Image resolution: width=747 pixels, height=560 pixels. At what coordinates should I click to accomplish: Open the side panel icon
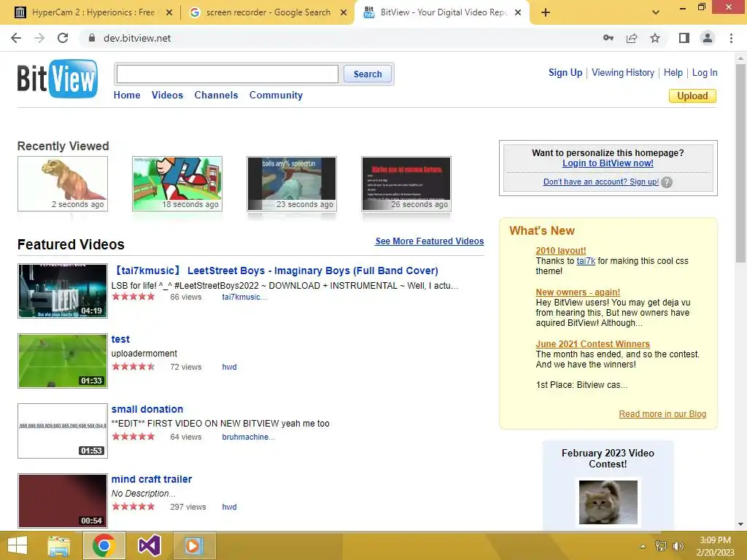pyautogui.click(x=684, y=38)
